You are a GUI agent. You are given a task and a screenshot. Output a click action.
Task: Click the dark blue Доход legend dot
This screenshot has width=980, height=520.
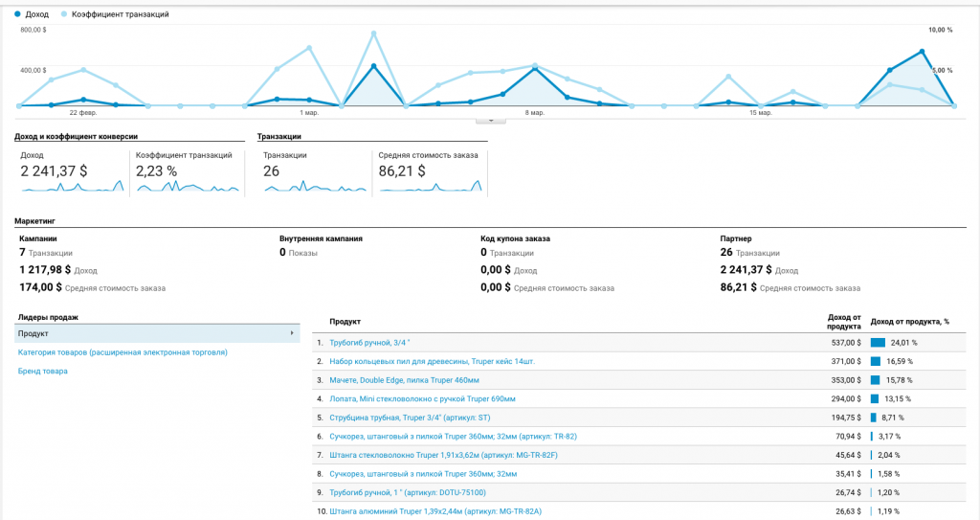pyautogui.click(x=18, y=14)
